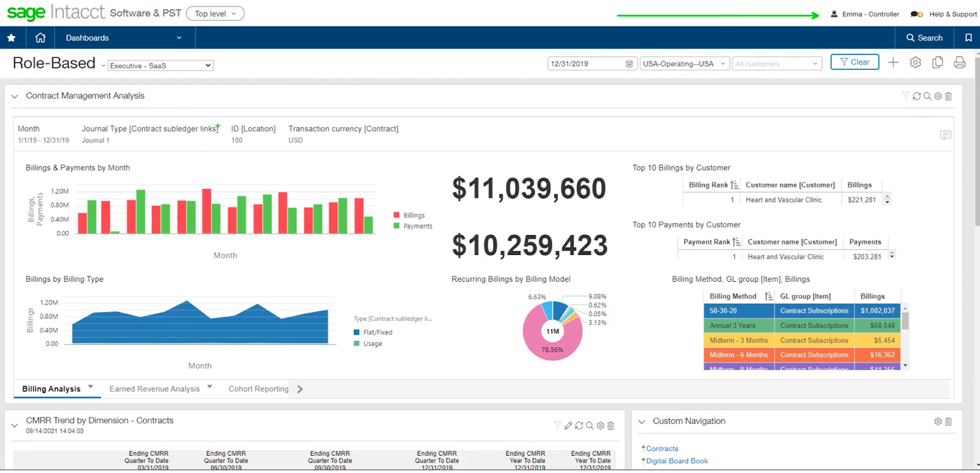Image resolution: width=980 pixels, height=473 pixels.
Task: Open the bookmark icon in the navigation bar
Action: (x=968, y=38)
